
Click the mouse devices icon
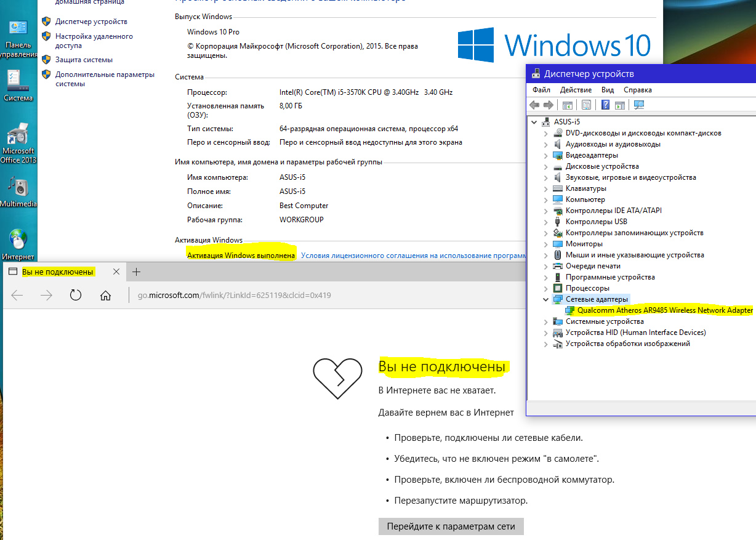pyautogui.click(x=558, y=255)
